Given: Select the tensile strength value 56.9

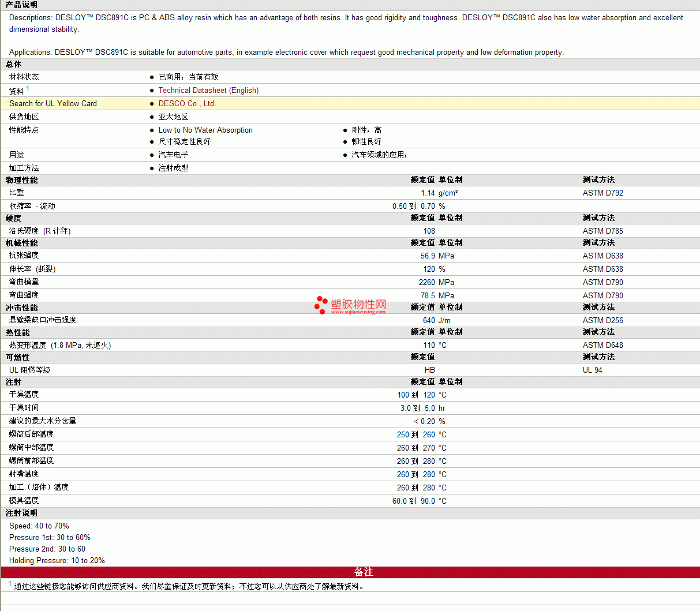Looking at the screenshot, I should tap(428, 256).
